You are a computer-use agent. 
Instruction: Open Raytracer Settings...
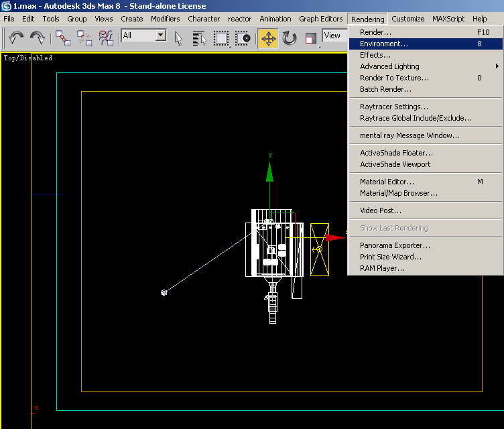click(x=426, y=107)
